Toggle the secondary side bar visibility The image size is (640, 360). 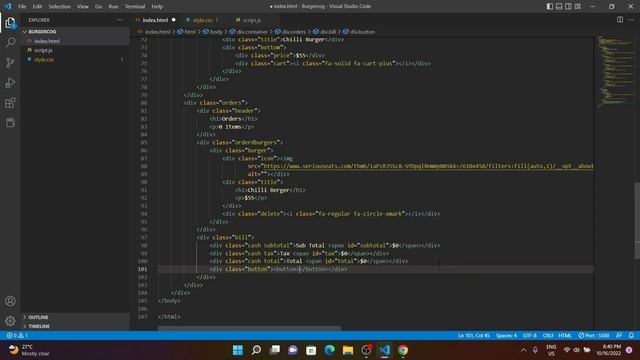(x=568, y=6)
